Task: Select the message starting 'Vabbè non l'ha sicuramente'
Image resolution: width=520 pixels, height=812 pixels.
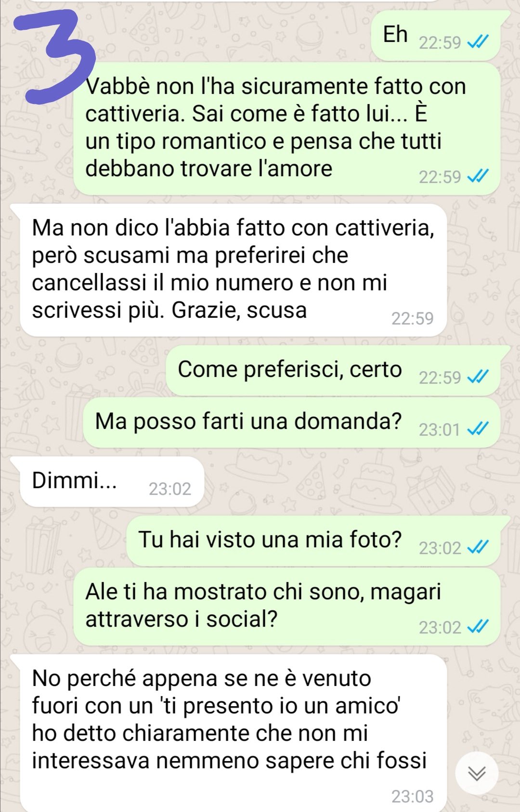Action: point(286,129)
